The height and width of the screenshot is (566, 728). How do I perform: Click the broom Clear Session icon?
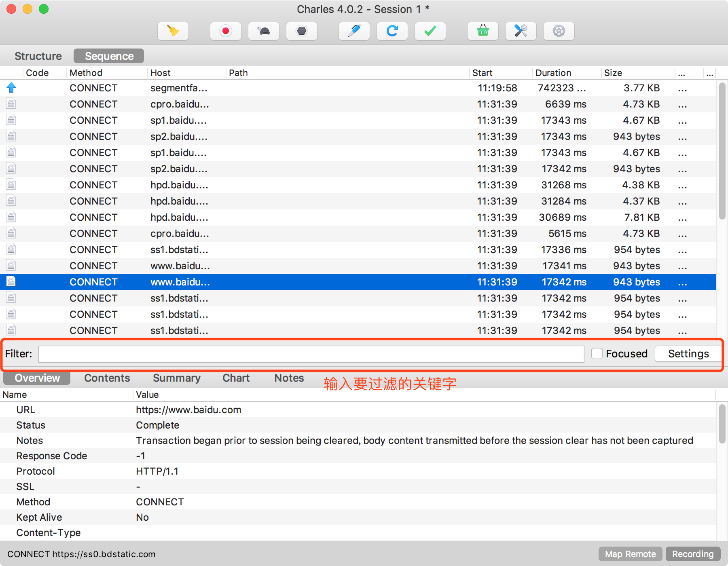(x=173, y=31)
